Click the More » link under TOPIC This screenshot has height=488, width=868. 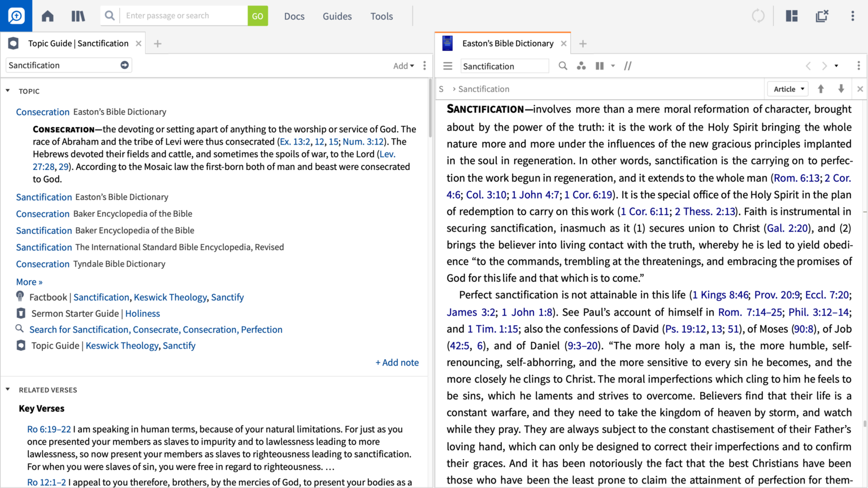pyautogui.click(x=28, y=282)
